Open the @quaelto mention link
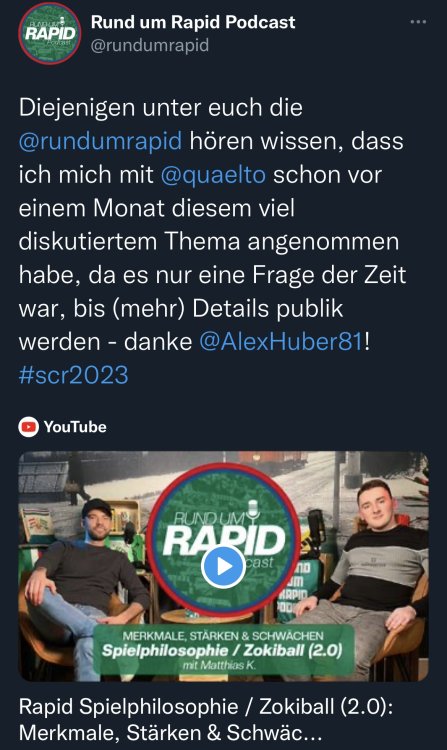Viewport: 447px width, 750px height. pos(213,175)
